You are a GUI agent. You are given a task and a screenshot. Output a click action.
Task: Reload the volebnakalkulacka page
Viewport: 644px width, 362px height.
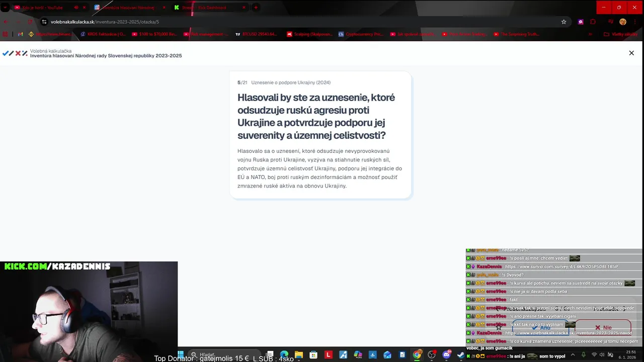[30, 22]
